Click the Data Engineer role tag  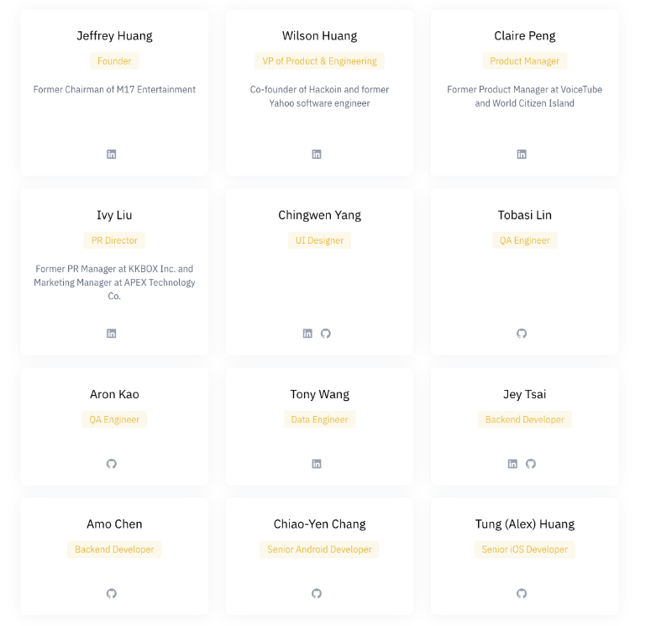coord(319,418)
